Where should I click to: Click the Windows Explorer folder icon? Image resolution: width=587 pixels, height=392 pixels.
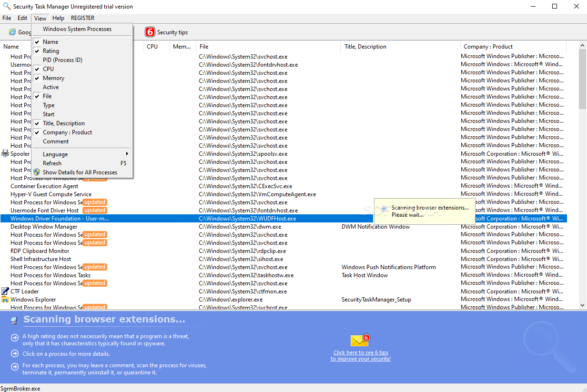tap(5, 300)
